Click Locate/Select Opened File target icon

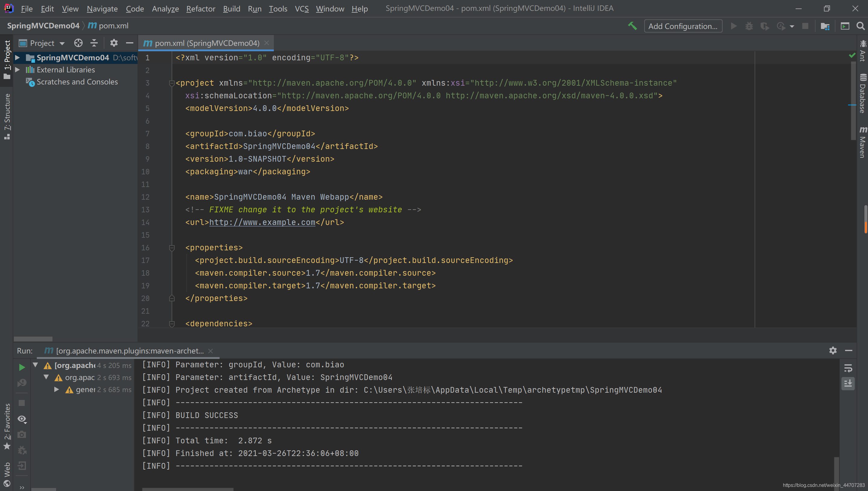[78, 43]
